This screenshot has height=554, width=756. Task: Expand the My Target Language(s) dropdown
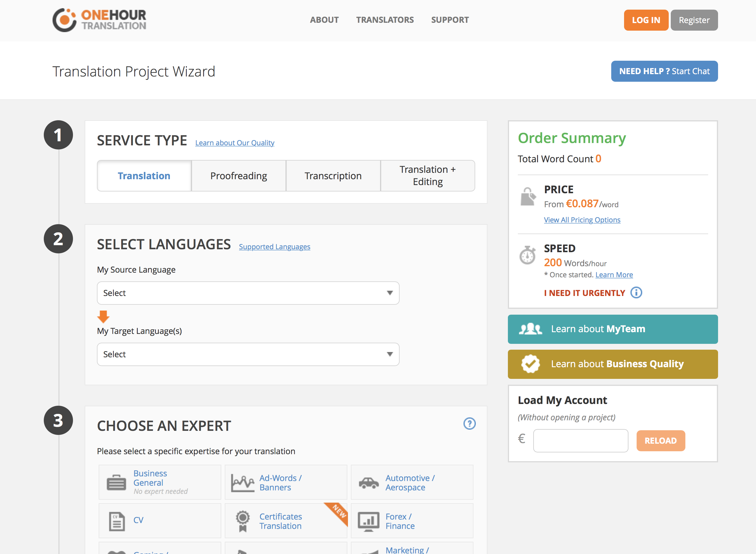(x=248, y=354)
